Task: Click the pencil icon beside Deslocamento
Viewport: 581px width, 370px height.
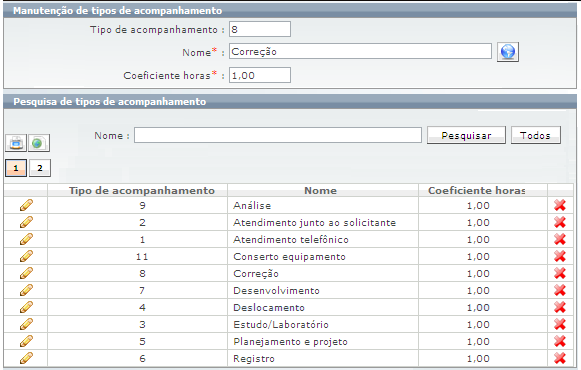Action: pos(26,307)
